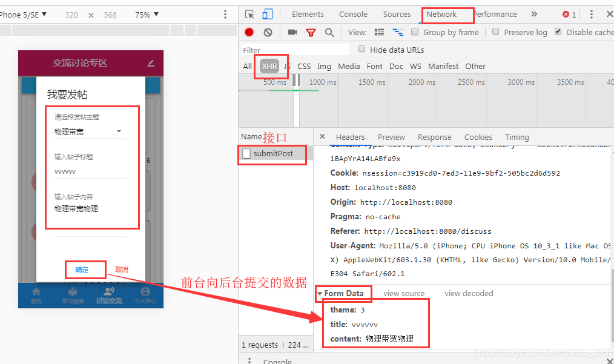The height and width of the screenshot is (364, 614).
Task: Cancel the post with the 取消 button
Action: click(122, 270)
